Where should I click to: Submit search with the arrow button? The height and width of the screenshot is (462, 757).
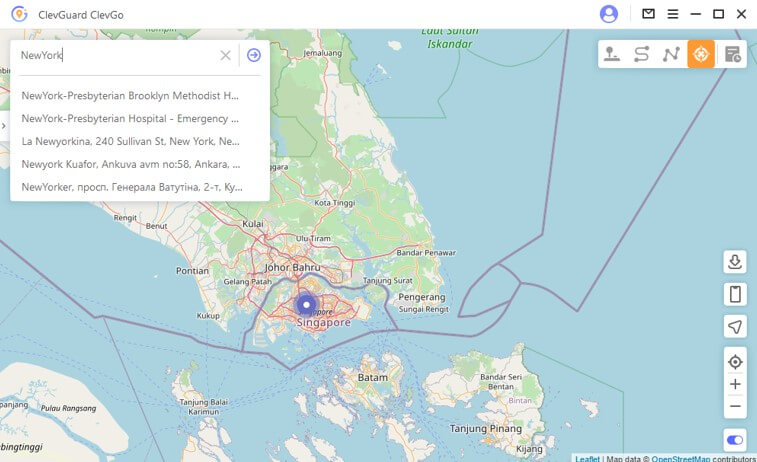coord(254,55)
